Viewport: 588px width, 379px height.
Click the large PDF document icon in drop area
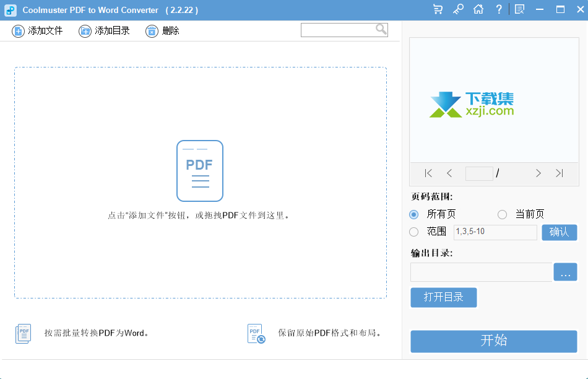point(200,171)
